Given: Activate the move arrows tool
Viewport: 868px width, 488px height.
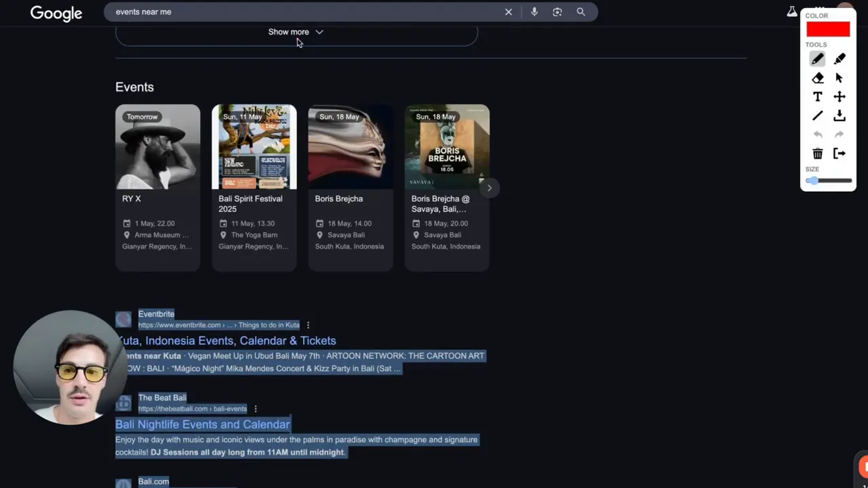Looking at the screenshot, I should (x=840, y=97).
